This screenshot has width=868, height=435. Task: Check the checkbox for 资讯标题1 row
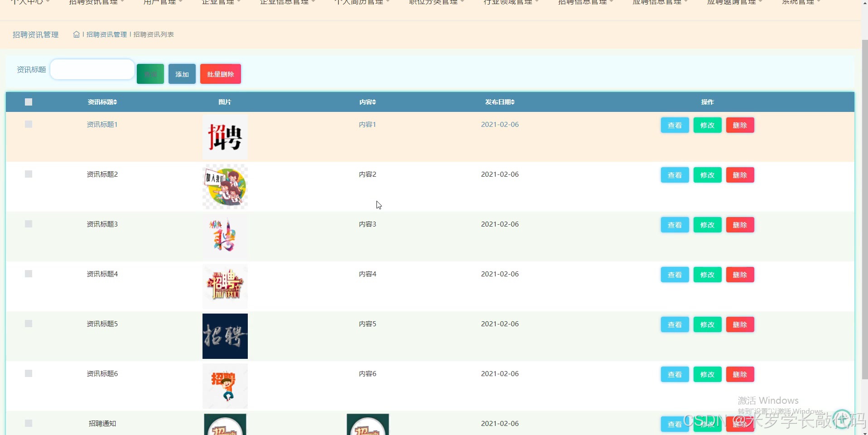(x=29, y=124)
